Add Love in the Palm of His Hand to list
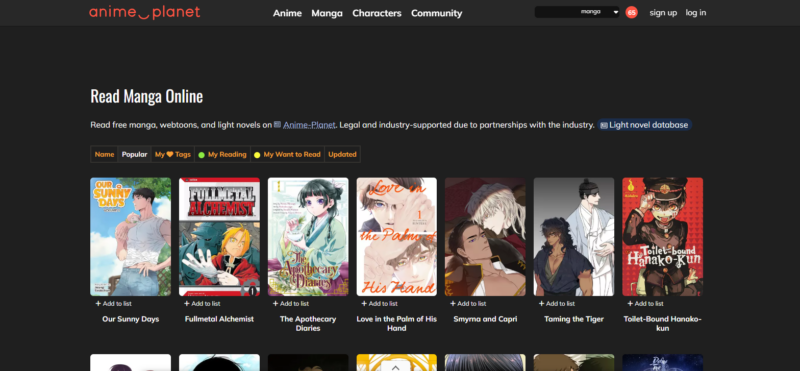 pos(380,304)
